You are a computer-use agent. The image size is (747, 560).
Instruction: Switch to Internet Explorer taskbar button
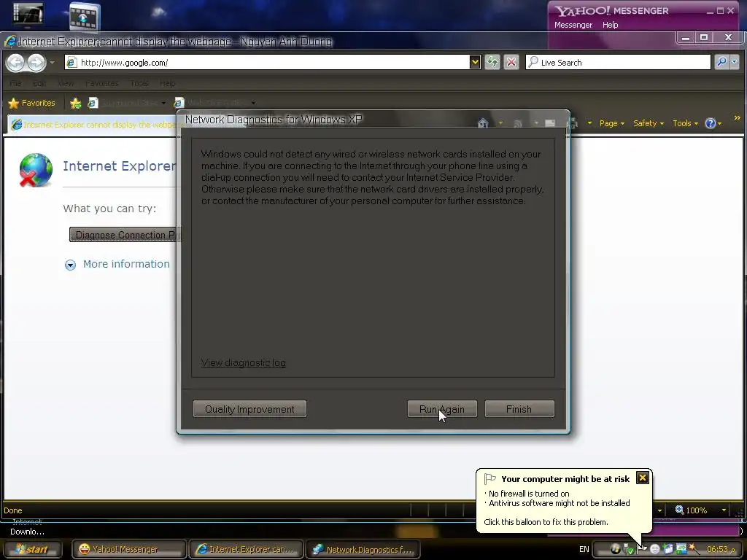coord(247,550)
